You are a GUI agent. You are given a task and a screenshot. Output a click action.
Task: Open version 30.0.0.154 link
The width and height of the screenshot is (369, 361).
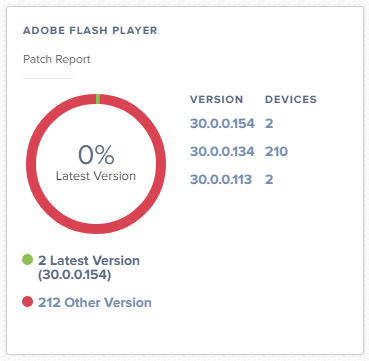(222, 124)
